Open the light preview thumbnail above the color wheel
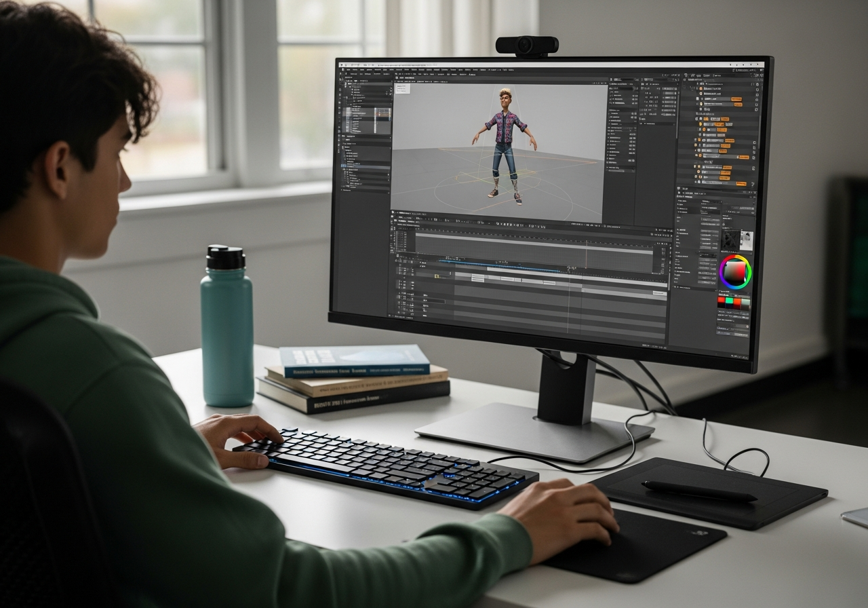 coord(746,241)
